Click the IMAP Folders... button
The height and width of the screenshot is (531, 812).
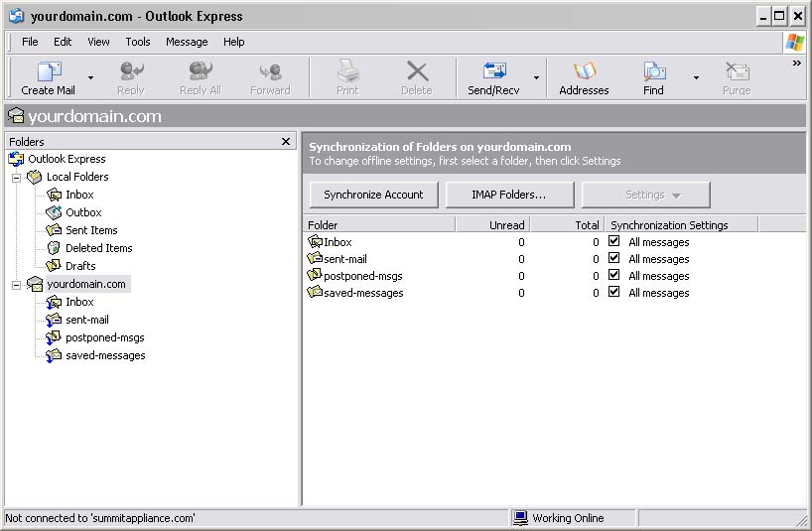coord(509,195)
